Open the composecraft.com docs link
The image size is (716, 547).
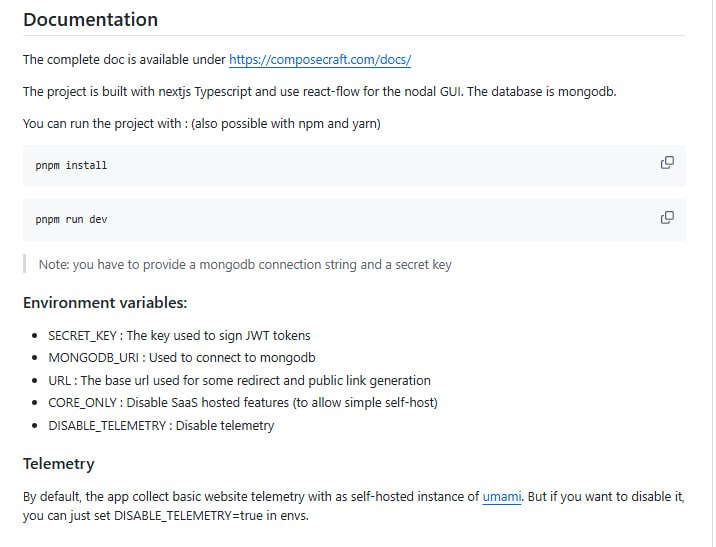(320, 60)
